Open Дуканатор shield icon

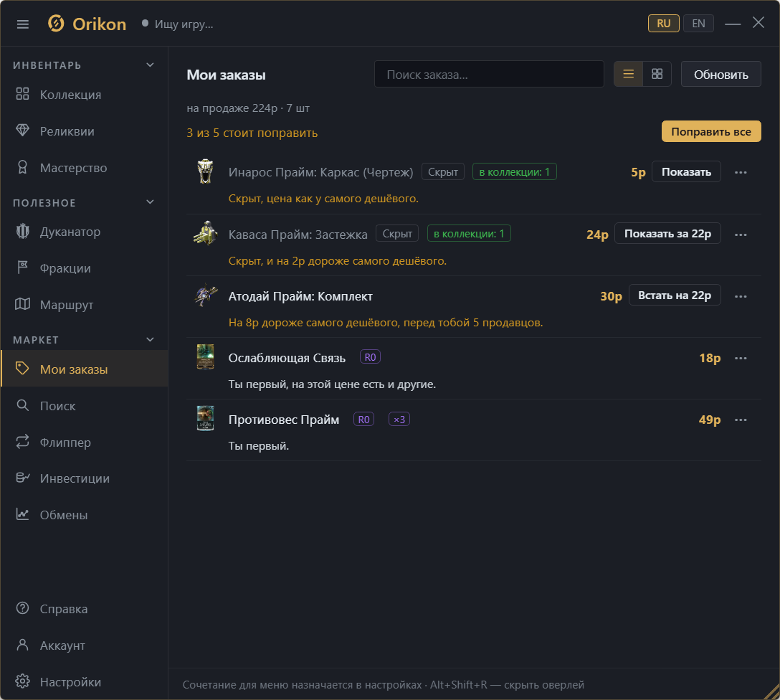pyautogui.click(x=22, y=232)
